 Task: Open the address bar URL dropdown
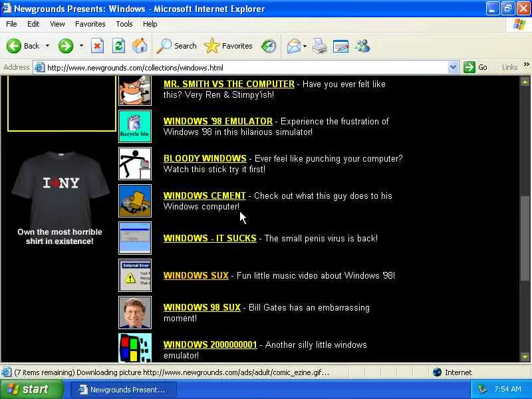[x=453, y=67]
